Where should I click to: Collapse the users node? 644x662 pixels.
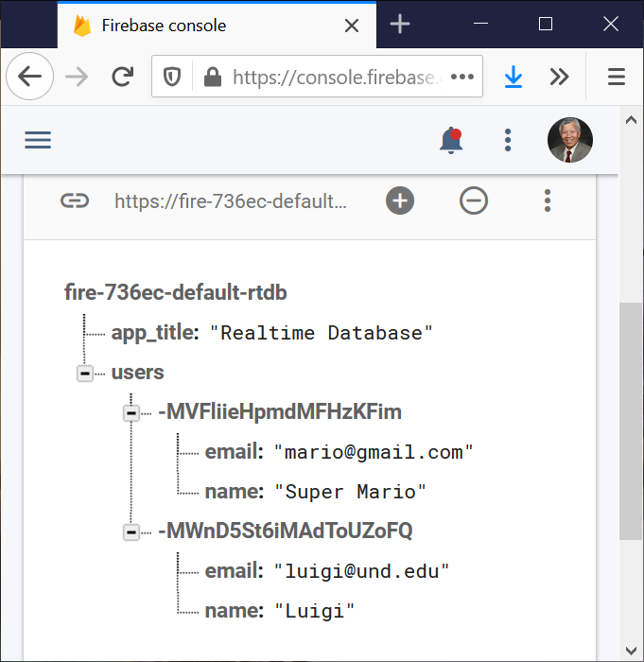(85, 374)
